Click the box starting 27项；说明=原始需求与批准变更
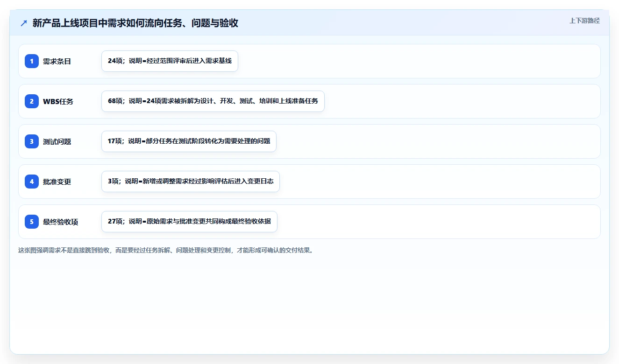The height and width of the screenshot is (364, 619). [x=189, y=222]
